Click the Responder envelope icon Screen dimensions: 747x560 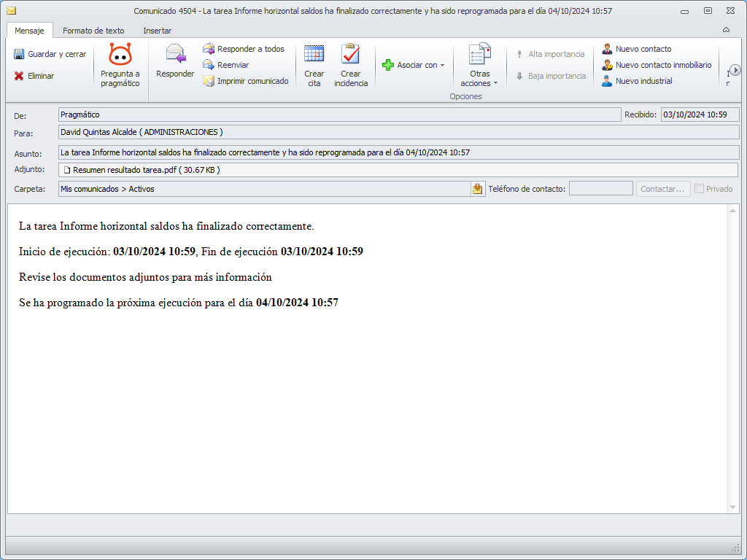pos(175,53)
